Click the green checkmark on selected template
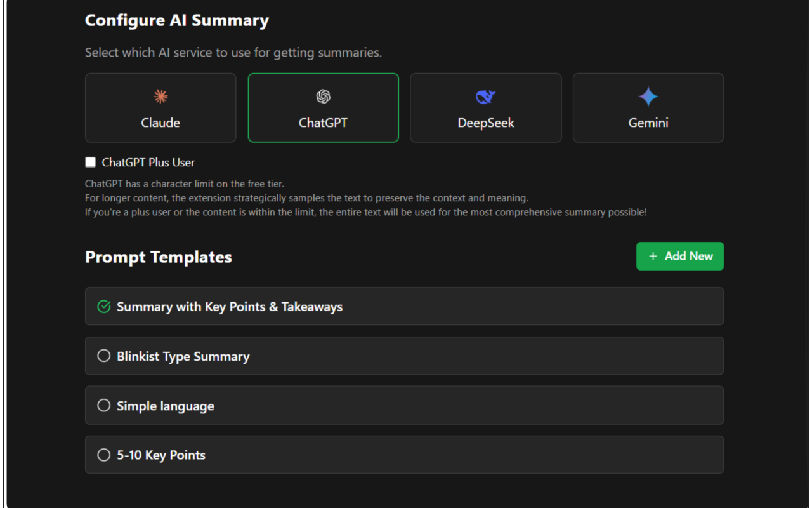 [x=103, y=306]
